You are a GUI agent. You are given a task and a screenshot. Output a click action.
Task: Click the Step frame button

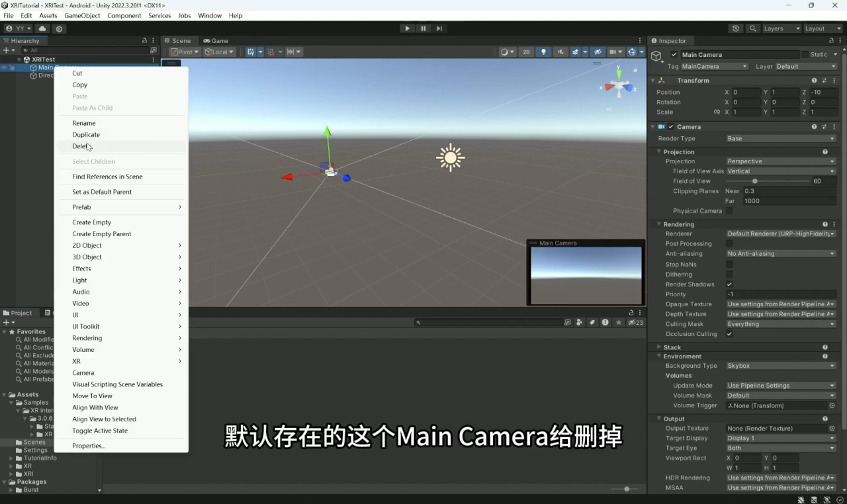[x=439, y=28]
